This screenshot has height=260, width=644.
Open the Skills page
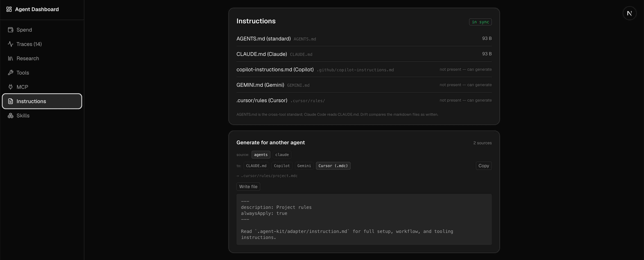[x=42, y=116]
